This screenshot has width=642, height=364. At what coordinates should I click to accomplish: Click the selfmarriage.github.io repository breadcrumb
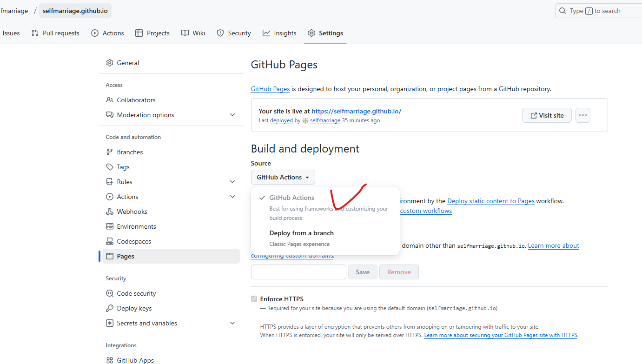point(75,11)
